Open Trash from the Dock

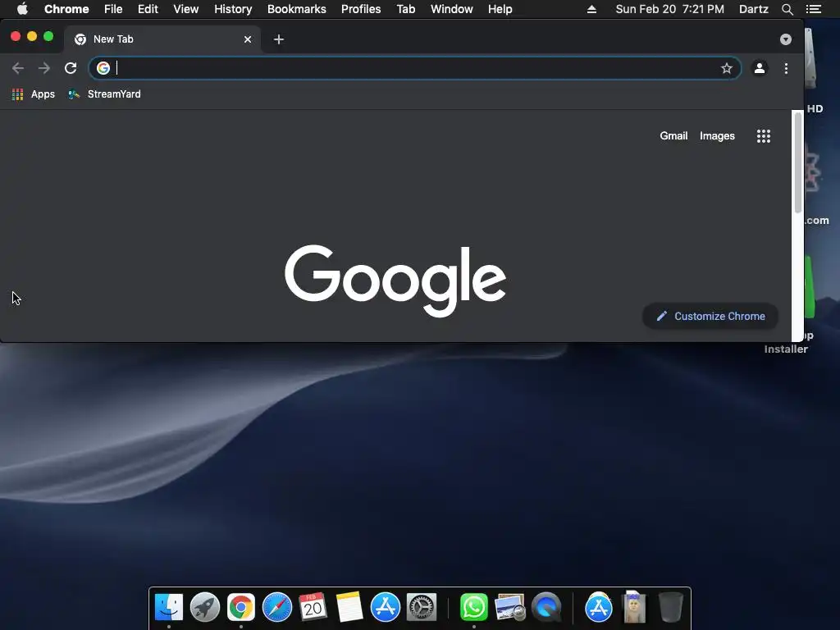click(x=670, y=607)
